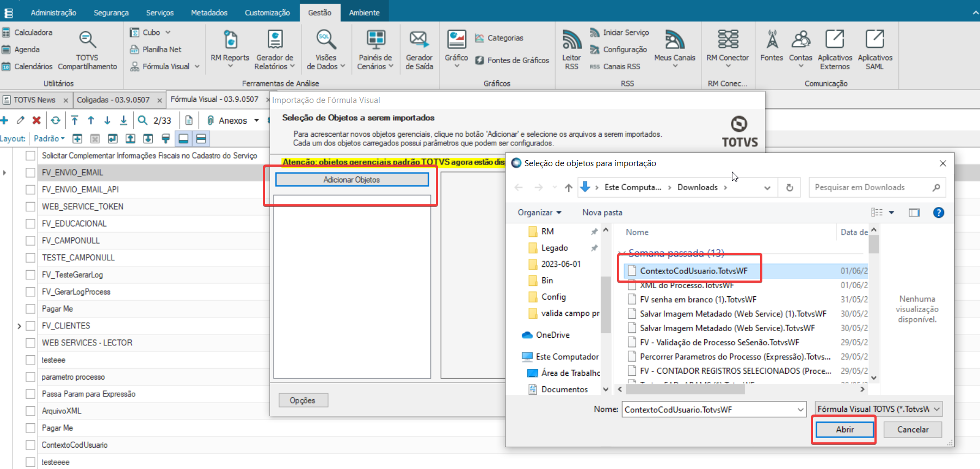The image size is (980, 469).
Task: Click Nova pasta button
Action: 602,212
